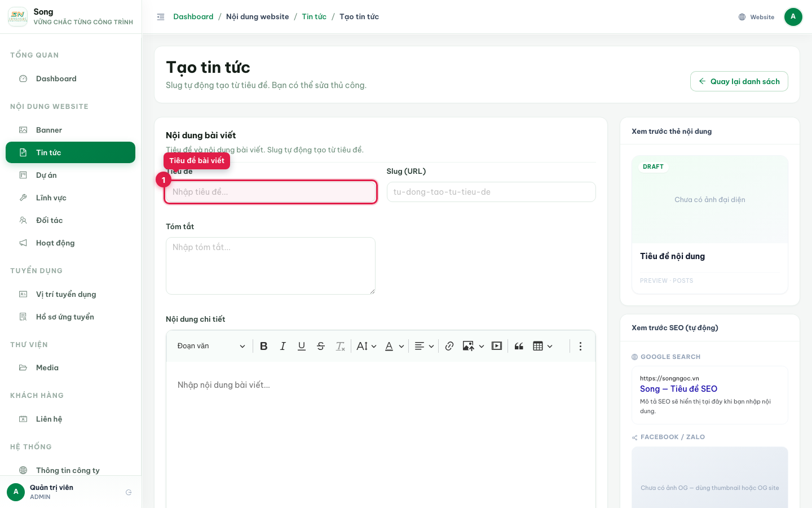Toggle italic formatting in editor

coord(283,346)
